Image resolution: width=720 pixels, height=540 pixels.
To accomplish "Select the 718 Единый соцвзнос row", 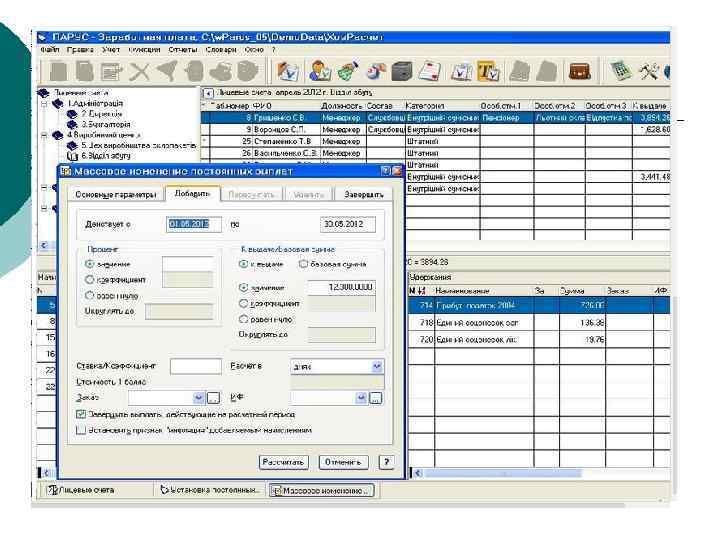I will click(x=539, y=323).
